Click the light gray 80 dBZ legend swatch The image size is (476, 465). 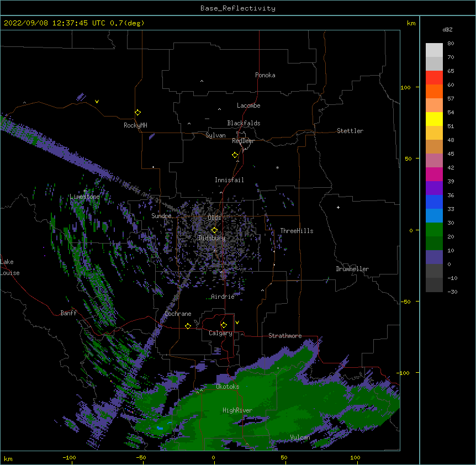[434, 50]
